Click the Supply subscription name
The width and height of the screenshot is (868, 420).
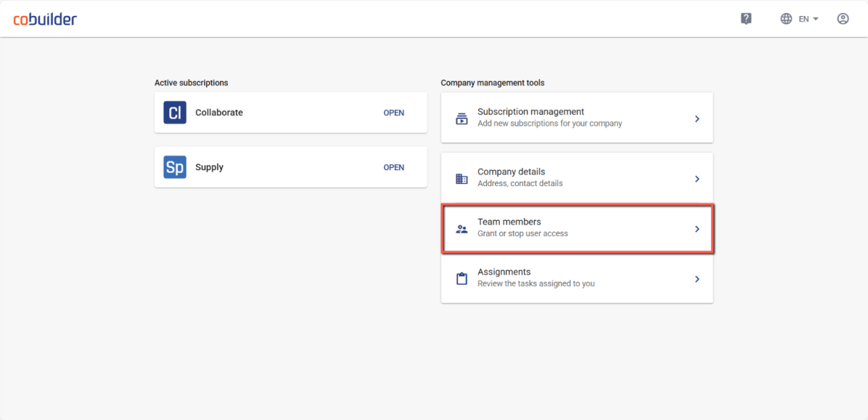[x=209, y=167]
